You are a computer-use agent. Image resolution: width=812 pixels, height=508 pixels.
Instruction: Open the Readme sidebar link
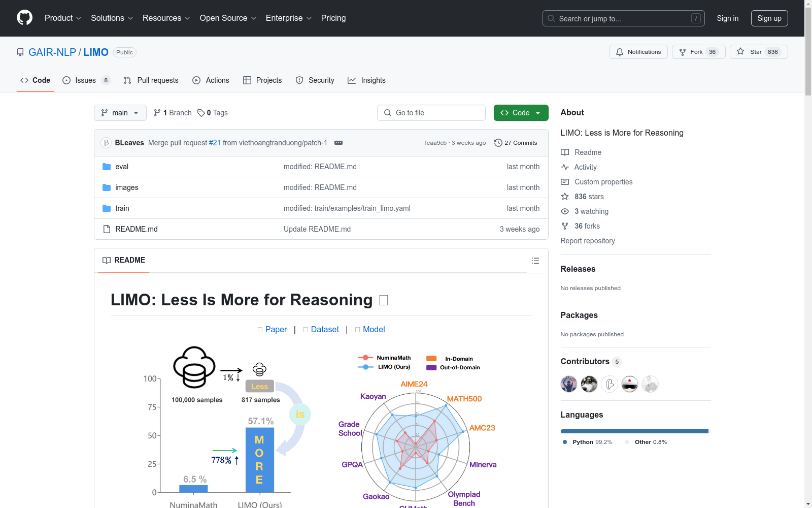[581, 152]
